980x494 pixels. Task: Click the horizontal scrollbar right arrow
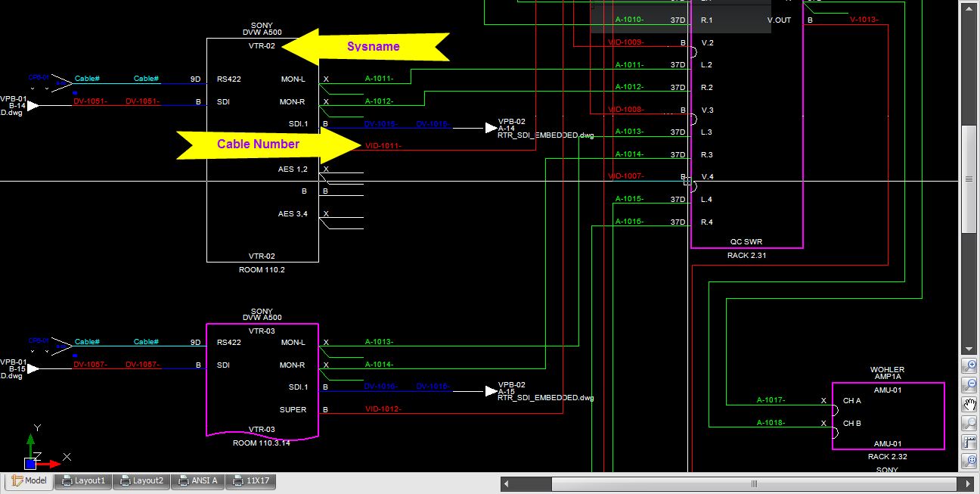tap(966, 483)
